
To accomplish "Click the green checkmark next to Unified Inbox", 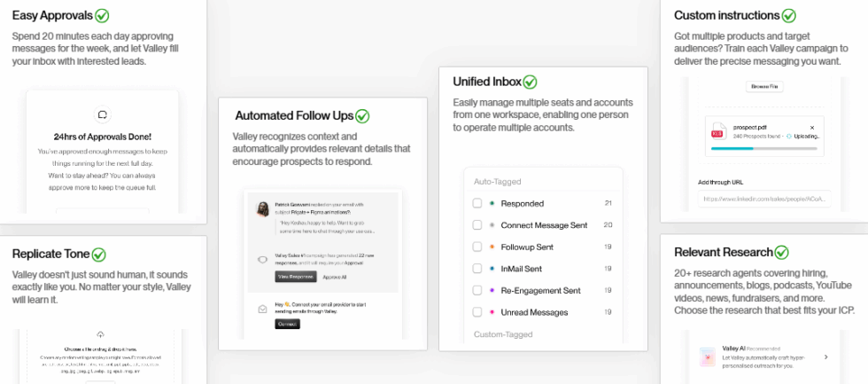I will (x=530, y=82).
